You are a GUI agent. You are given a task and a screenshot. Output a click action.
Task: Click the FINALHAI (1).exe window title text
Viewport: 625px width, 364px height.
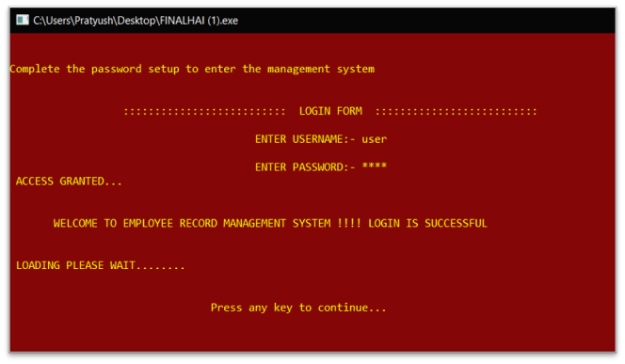(136, 21)
